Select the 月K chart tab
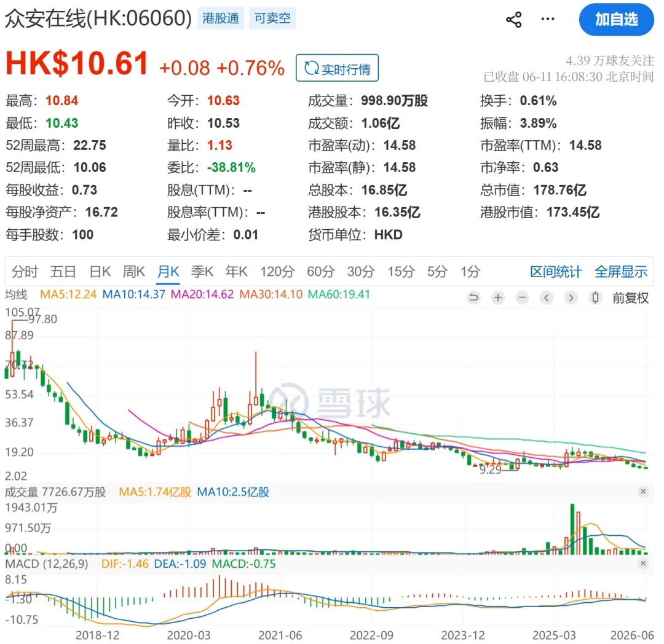 coord(168,271)
